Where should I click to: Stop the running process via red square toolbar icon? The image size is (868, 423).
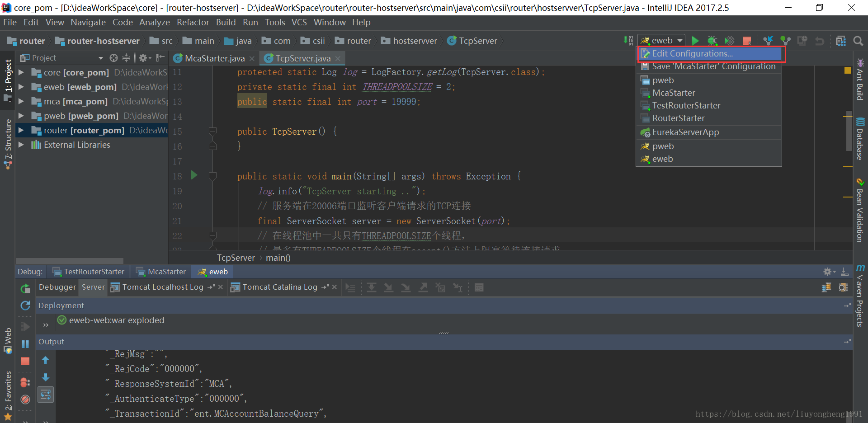point(747,41)
